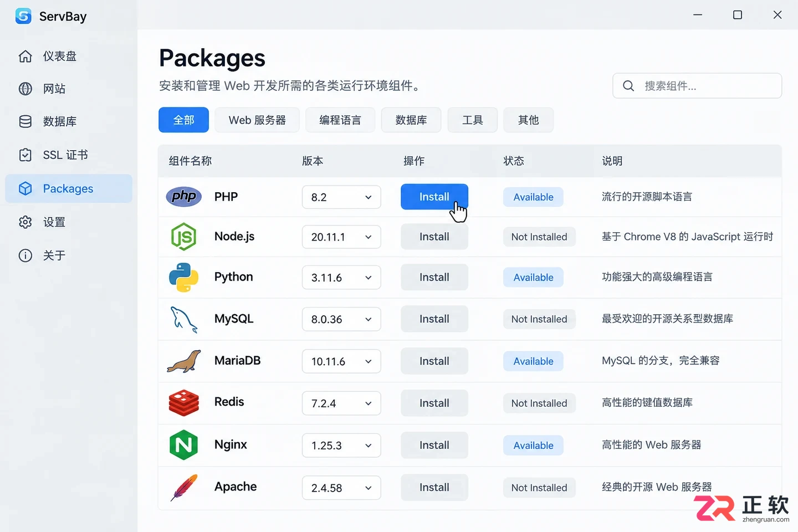The image size is (798, 532).
Task: Click the SSL certificate clipboard icon
Action: pyautogui.click(x=25, y=155)
